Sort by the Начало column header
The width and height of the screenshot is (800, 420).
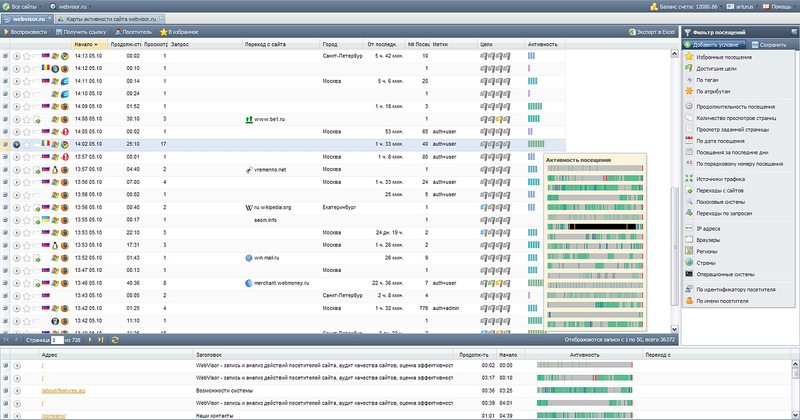(86, 44)
